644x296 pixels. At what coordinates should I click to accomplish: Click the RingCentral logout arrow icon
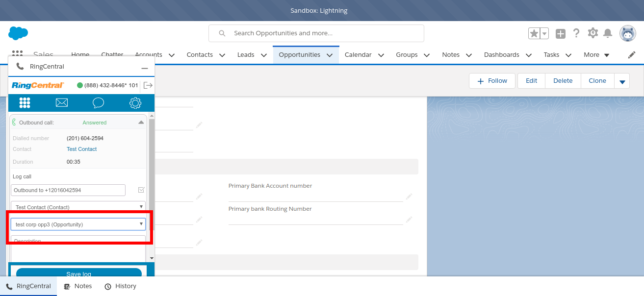(x=148, y=85)
